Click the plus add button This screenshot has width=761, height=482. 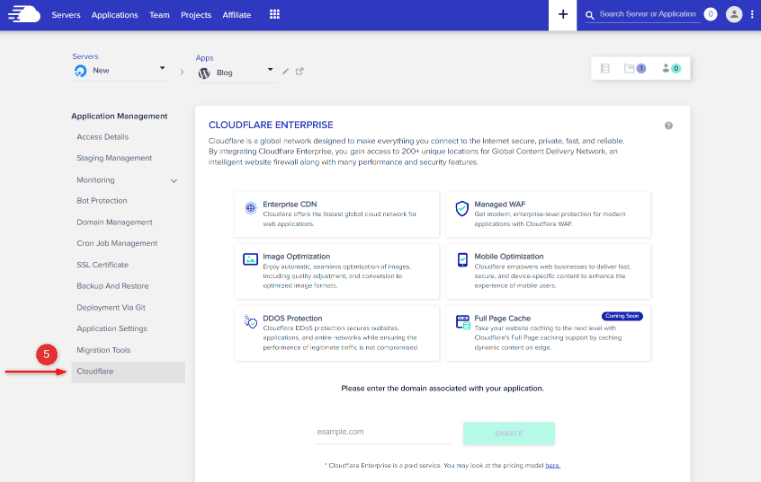point(563,15)
